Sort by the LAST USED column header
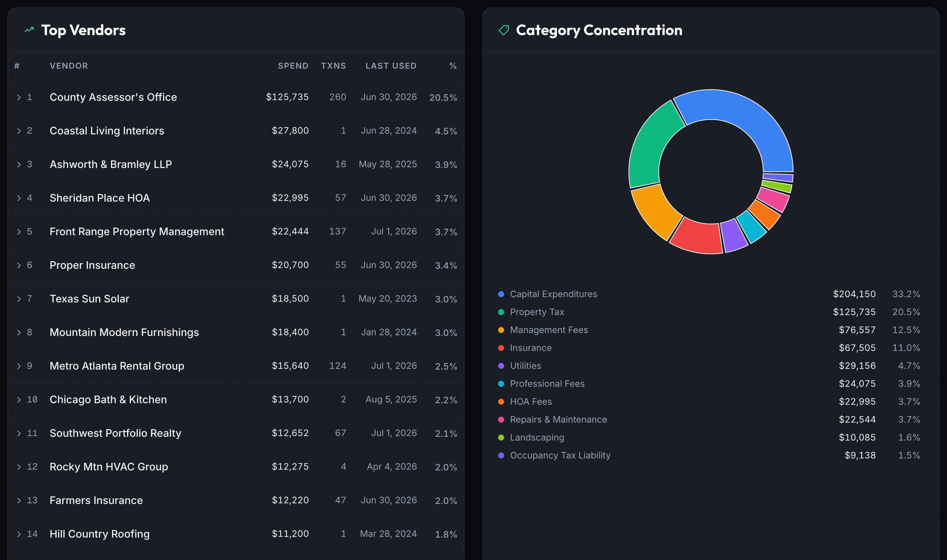 (x=391, y=66)
